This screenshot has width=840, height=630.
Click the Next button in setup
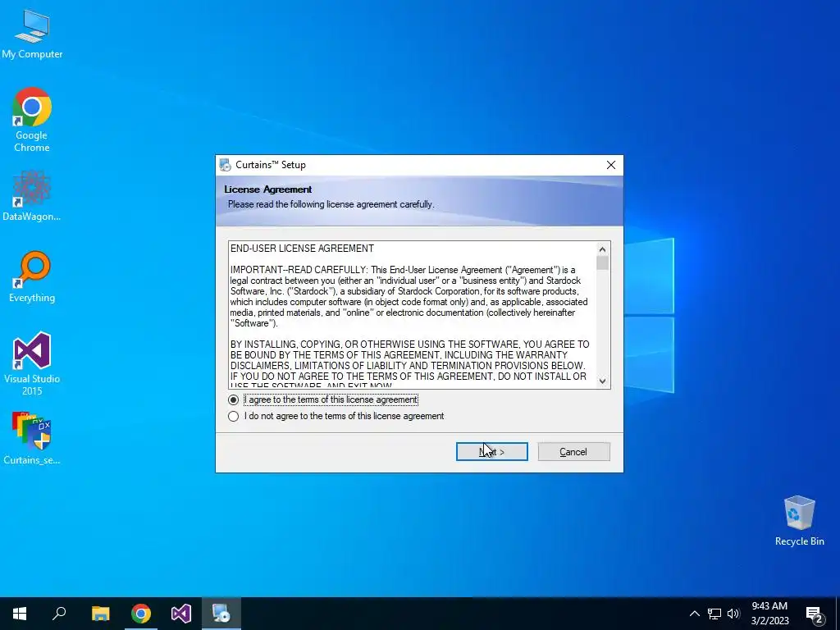(492, 452)
